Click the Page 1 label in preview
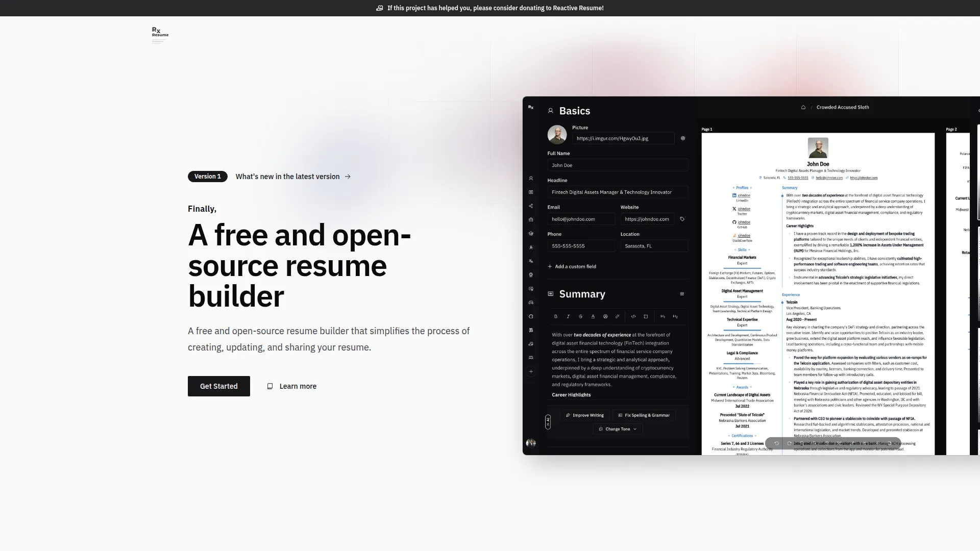Screen dimensions: 980x551 point(707,130)
